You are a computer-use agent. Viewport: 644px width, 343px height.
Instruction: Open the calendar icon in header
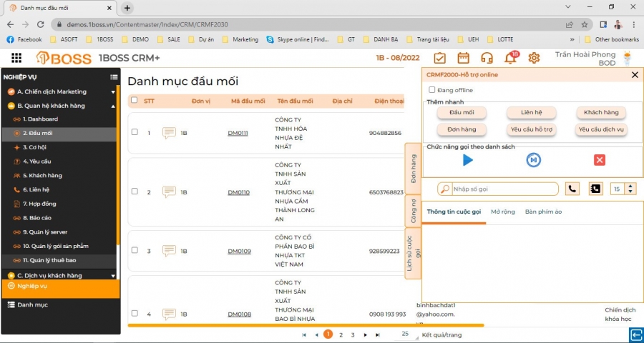pyautogui.click(x=463, y=59)
